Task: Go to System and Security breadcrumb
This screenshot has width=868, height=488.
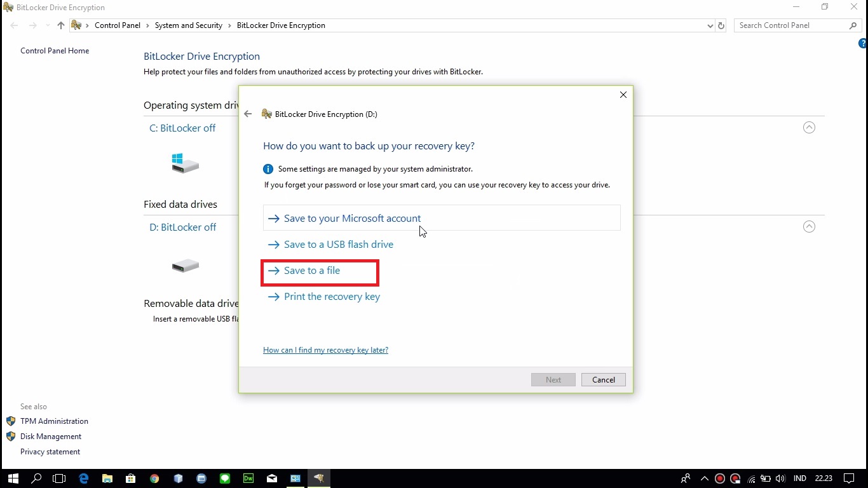Action: coord(189,25)
